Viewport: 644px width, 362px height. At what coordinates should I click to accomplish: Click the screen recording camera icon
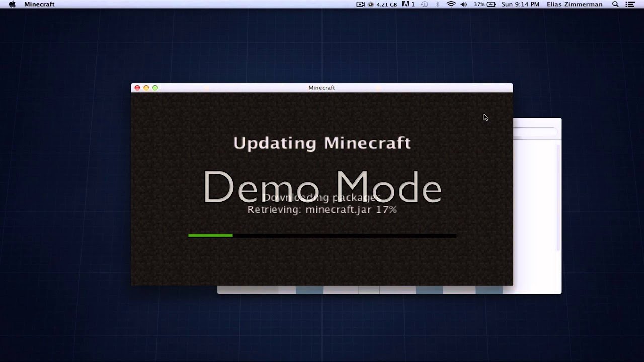[361, 4]
